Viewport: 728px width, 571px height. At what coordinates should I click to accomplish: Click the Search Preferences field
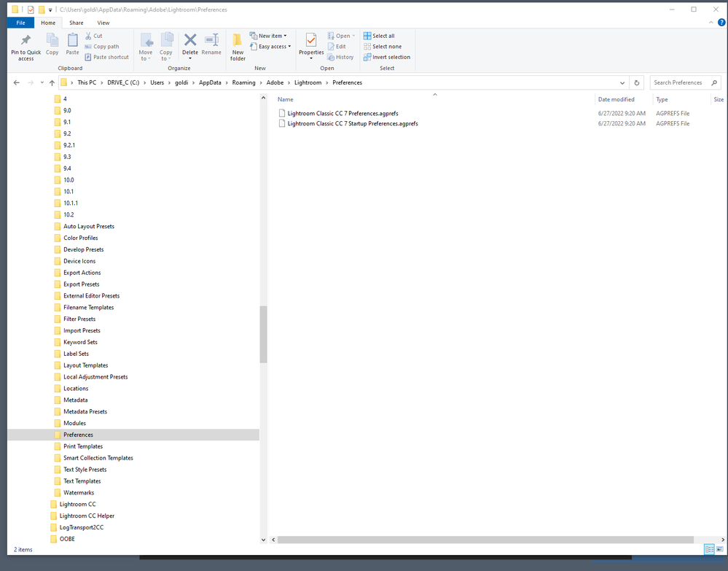click(685, 82)
